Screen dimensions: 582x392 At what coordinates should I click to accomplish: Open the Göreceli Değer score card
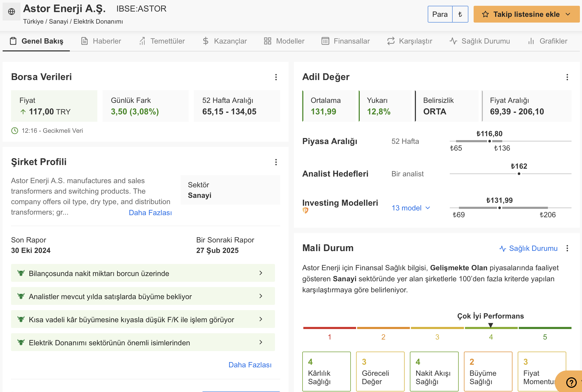coord(380,371)
